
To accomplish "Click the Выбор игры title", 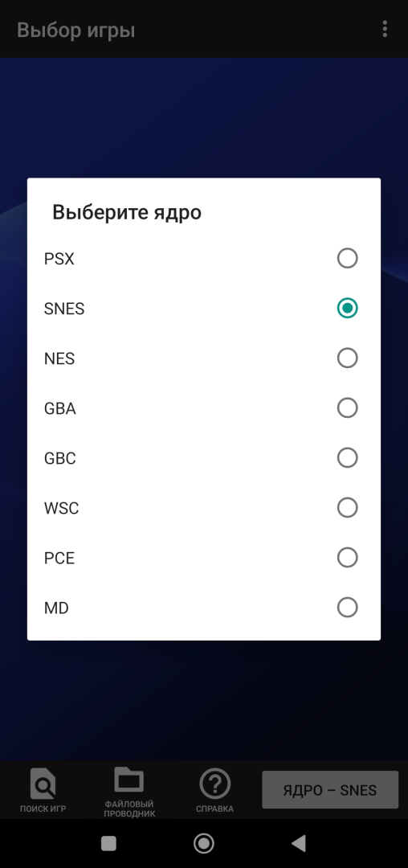I will coord(75,30).
